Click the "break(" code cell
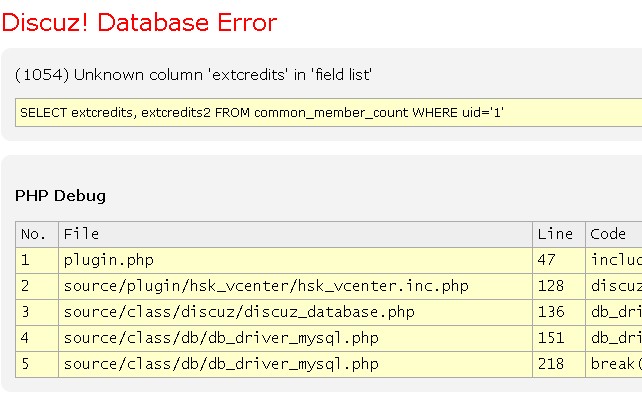The width and height of the screenshot is (642, 404). point(614,364)
